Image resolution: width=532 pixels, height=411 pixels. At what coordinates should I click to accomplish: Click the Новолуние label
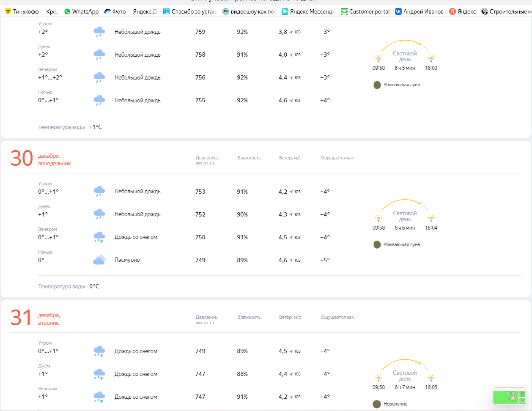[x=395, y=404]
